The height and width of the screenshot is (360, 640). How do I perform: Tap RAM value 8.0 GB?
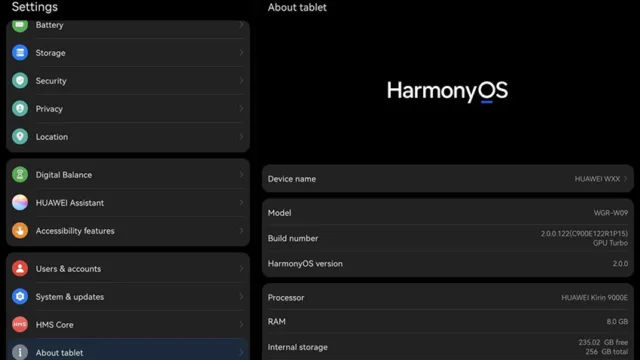[x=618, y=322]
